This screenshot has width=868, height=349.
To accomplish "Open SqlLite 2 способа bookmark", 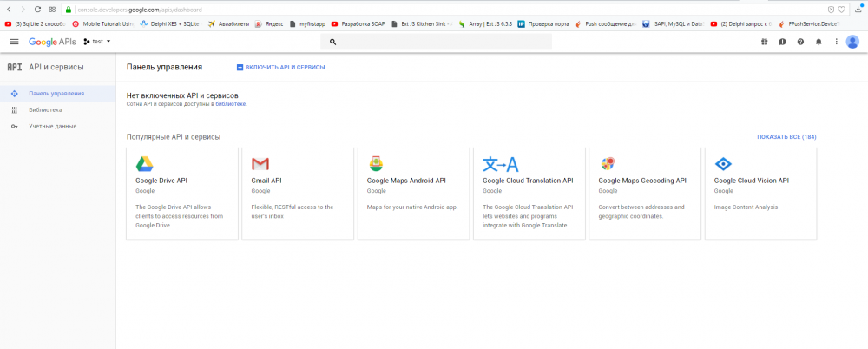I will 35,23.
